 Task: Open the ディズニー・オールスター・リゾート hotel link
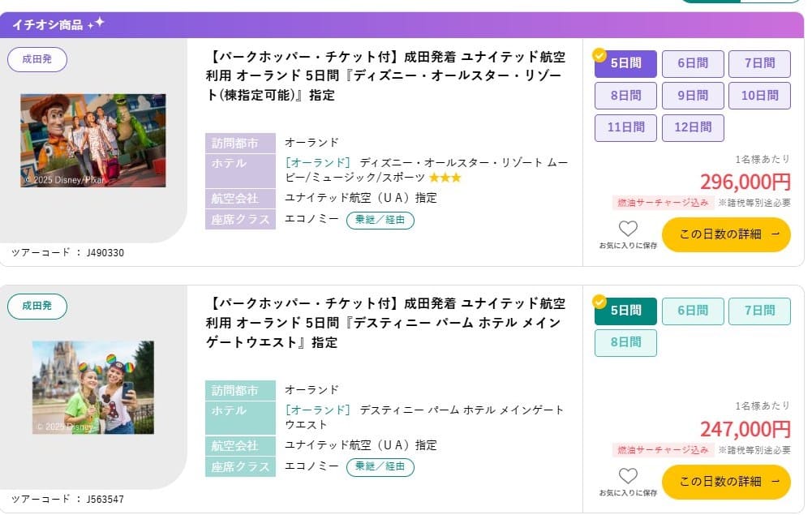(x=426, y=170)
